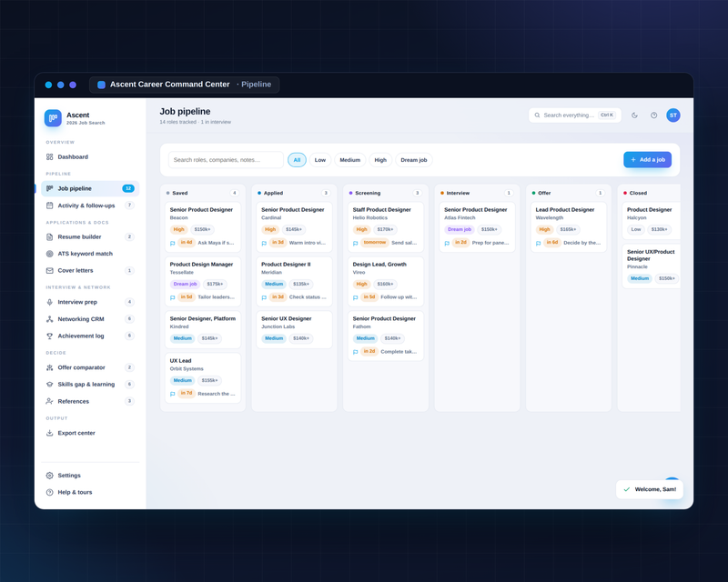Click the Screening column header
Viewport: 728px width, 582px height.
pos(385,193)
